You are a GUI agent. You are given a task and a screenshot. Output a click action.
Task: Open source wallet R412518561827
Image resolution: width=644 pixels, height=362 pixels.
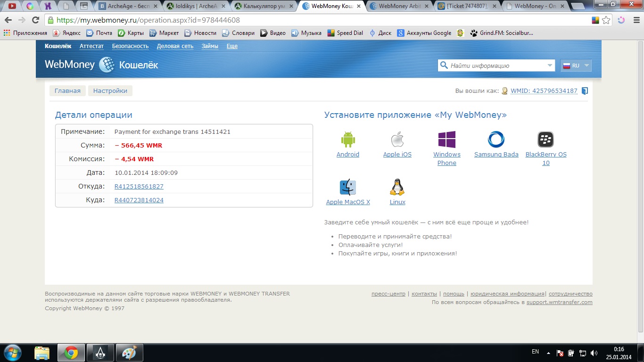(139, 187)
